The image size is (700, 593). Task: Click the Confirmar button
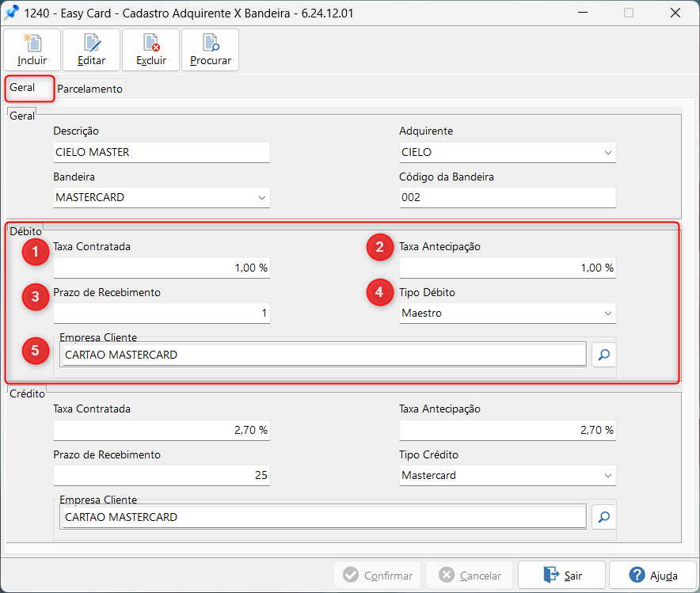379,575
